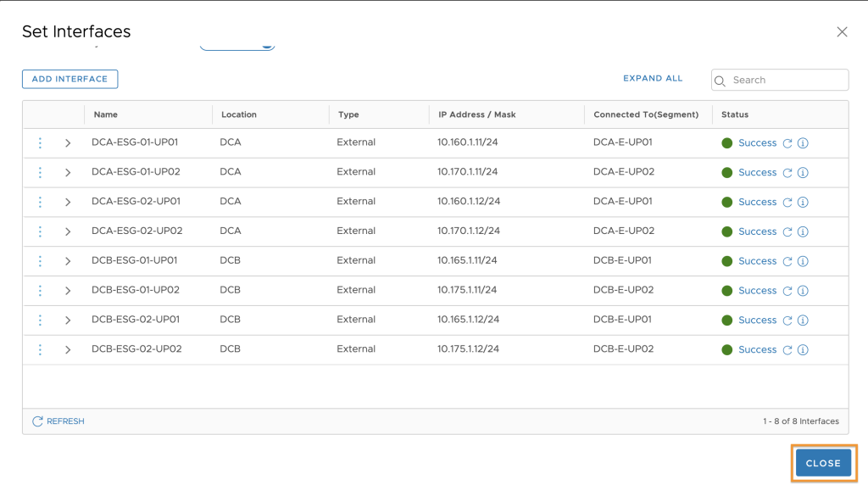This screenshot has width=868, height=496.
Task: Dismiss Set Interfaces dialog via X icon
Action: [842, 32]
